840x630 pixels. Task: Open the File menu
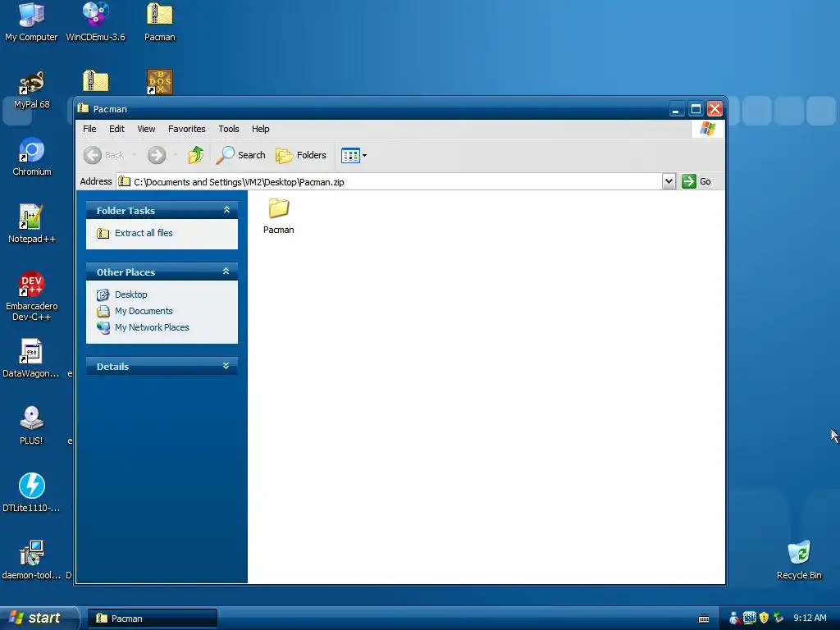89,129
